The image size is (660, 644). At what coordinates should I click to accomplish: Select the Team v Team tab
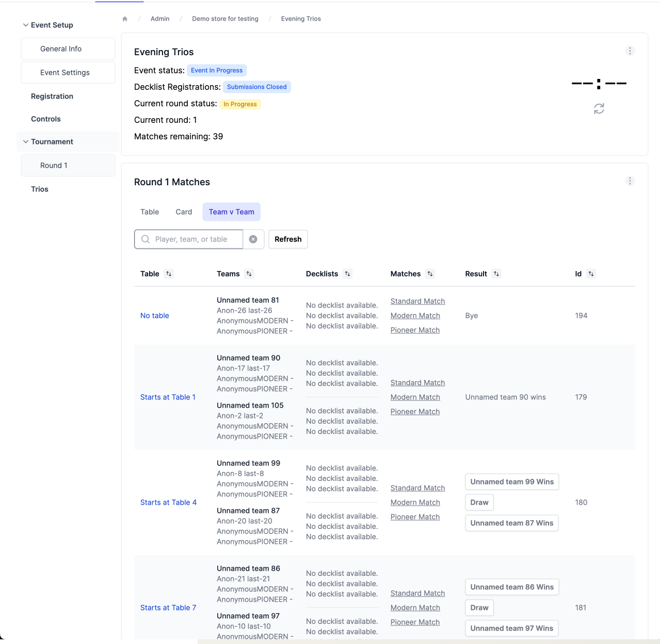pyautogui.click(x=232, y=212)
